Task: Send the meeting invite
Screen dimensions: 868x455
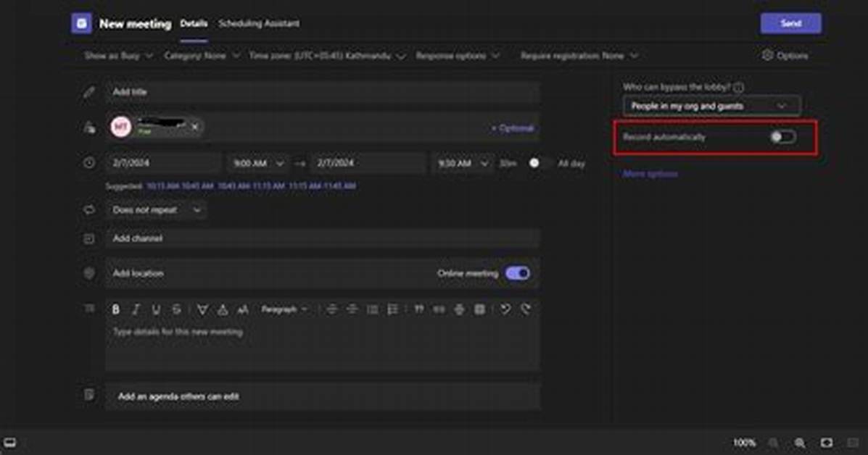Action: [790, 23]
